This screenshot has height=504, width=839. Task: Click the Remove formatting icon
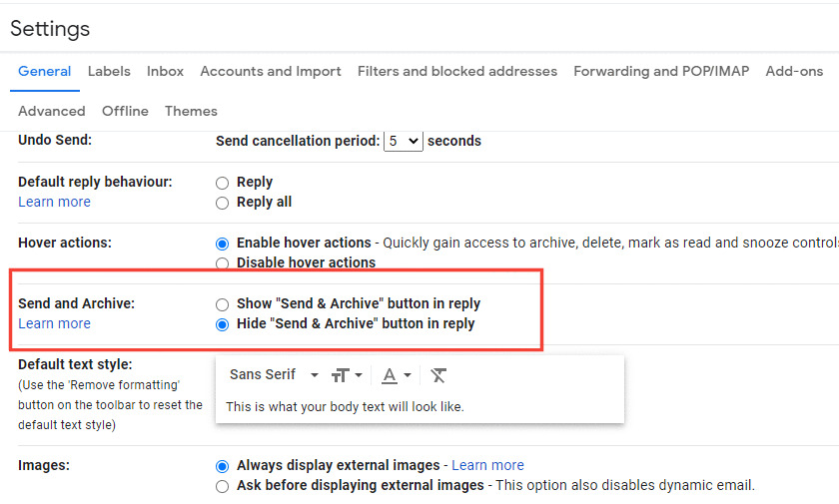[x=438, y=375]
